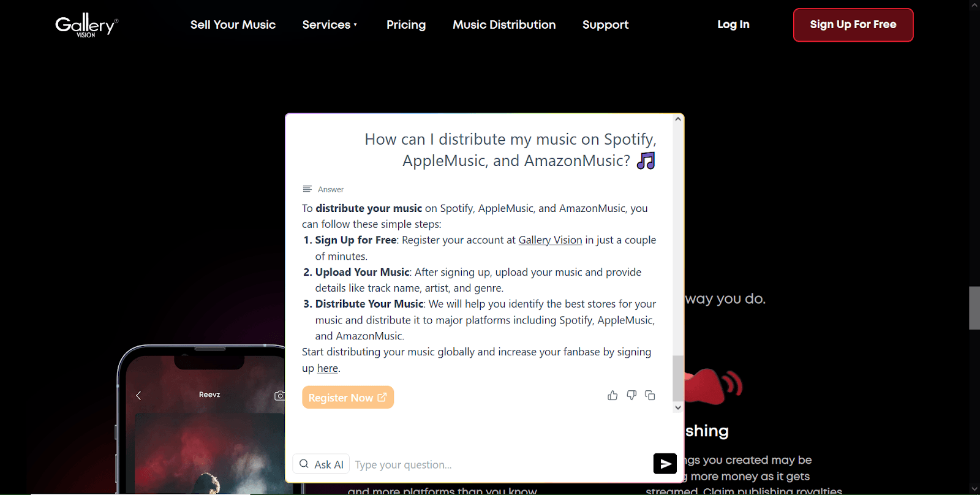Give the answer a thumbs up
980x495 pixels.
(612, 395)
